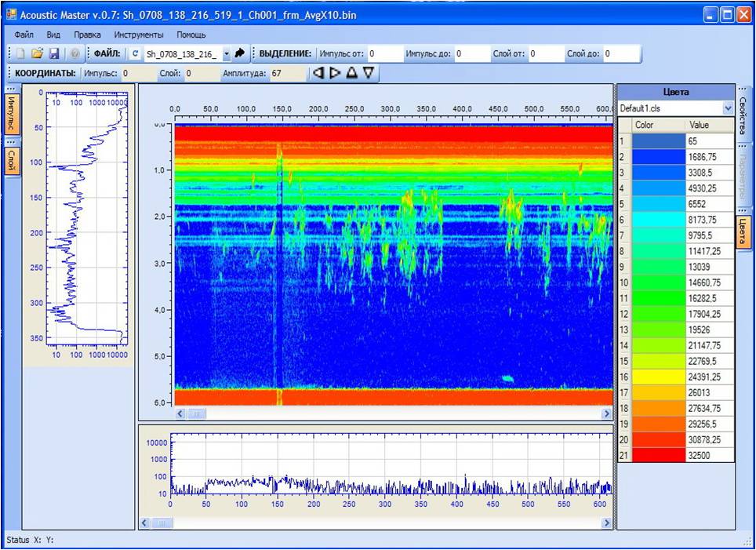Open the Инструменты menu

tap(139, 35)
